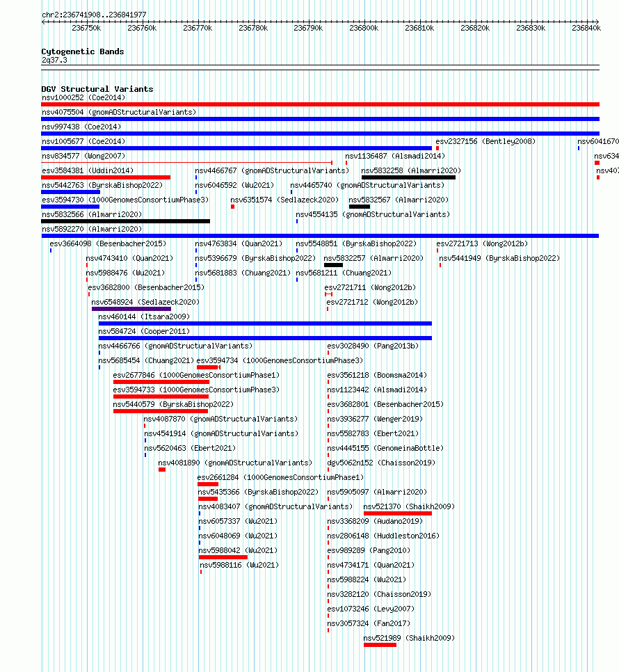Select nsv5440579 (ByrskaBishop2022) label
This screenshot has width=619, height=672.
tap(173, 403)
